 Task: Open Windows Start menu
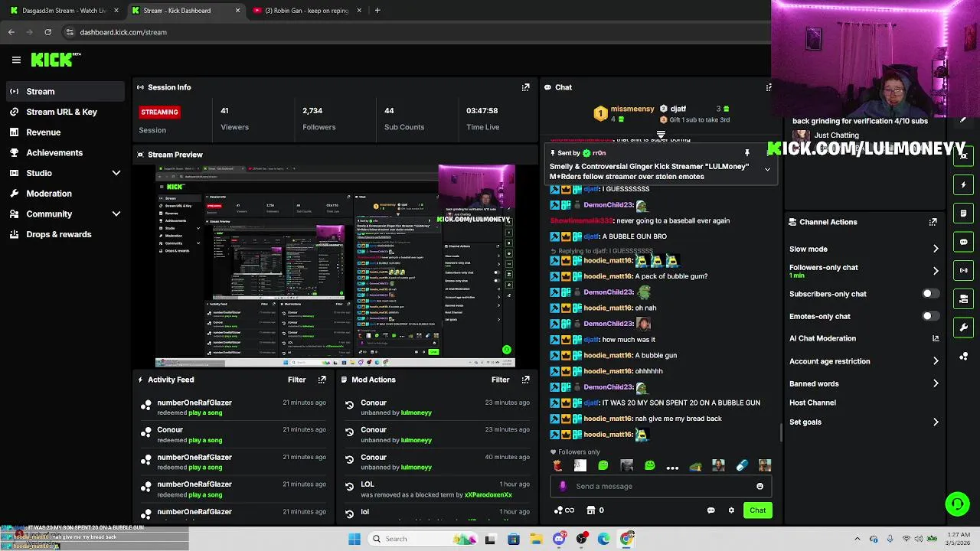354,539
